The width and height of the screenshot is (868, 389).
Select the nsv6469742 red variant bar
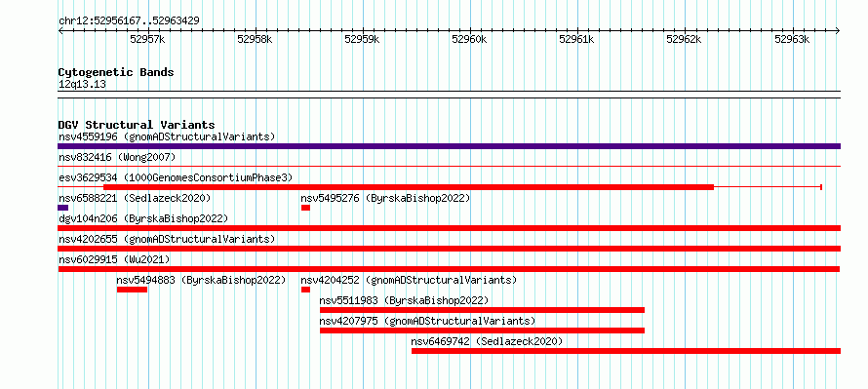pos(626,351)
